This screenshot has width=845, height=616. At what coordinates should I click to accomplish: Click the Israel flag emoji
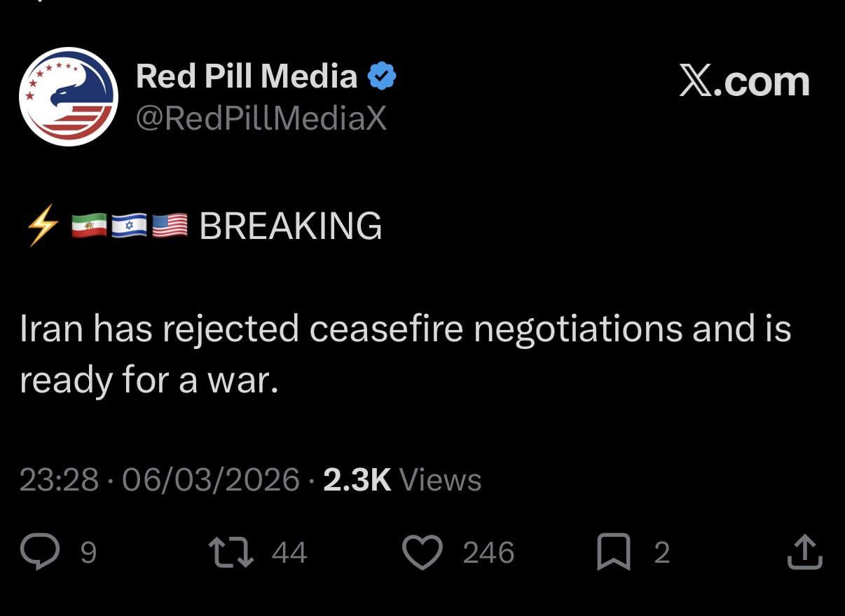[x=128, y=226]
